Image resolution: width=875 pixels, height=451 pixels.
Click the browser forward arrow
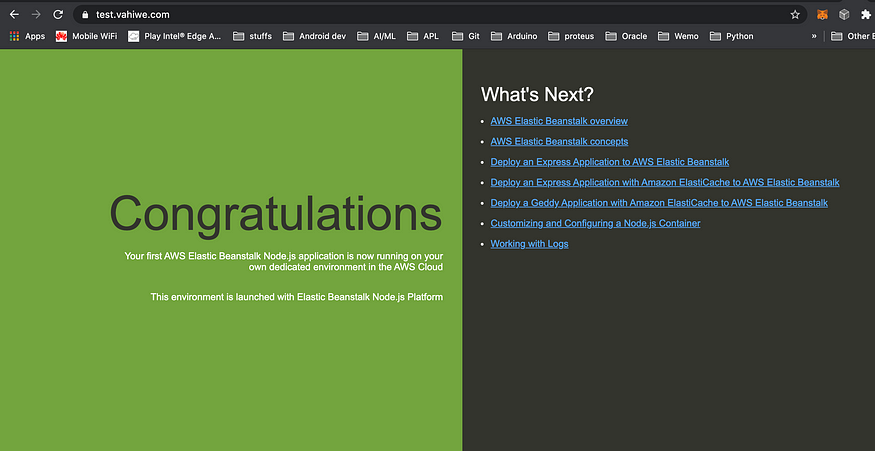click(x=36, y=15)
